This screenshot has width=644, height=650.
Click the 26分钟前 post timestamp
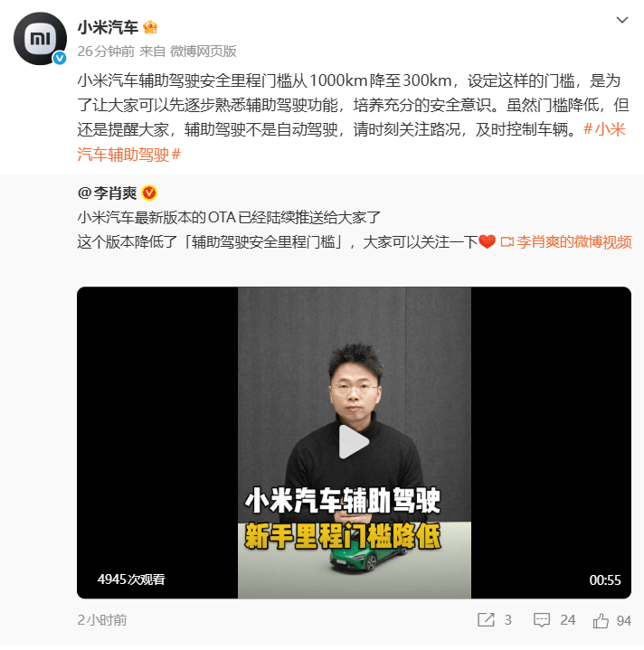(x=106, y=52)
